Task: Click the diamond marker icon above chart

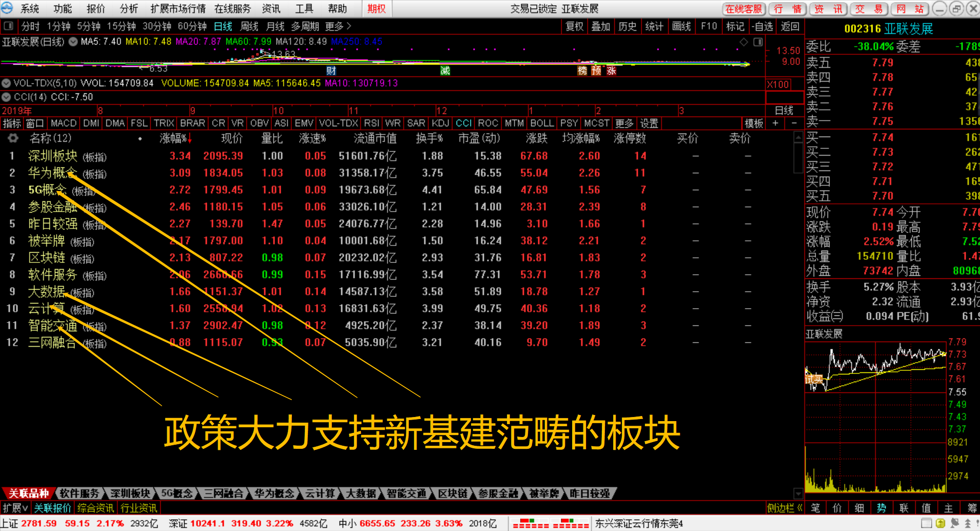Action: (743, 42)
